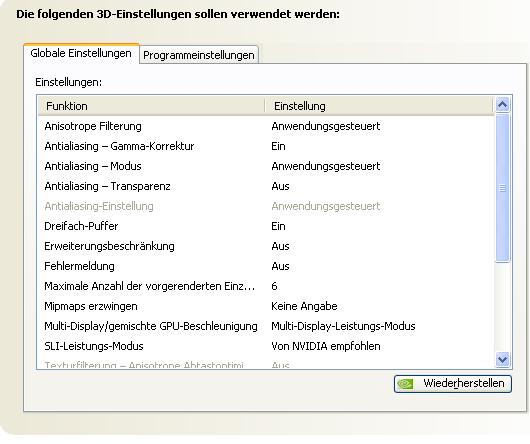Screen dimensions: 530x444
Task: Select Antialiasing – Gamma-Korrektur row
Action: coord(266,146)
